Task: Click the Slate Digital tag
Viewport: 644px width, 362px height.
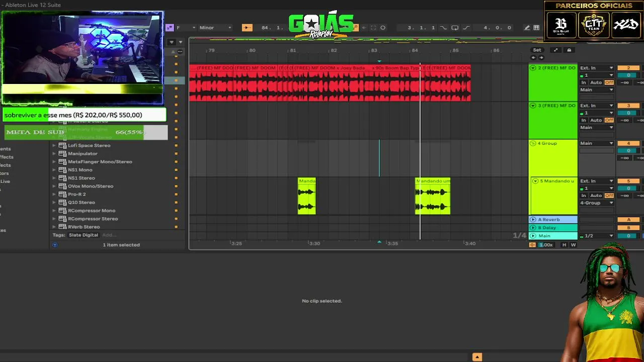Action: pos(84,235)
